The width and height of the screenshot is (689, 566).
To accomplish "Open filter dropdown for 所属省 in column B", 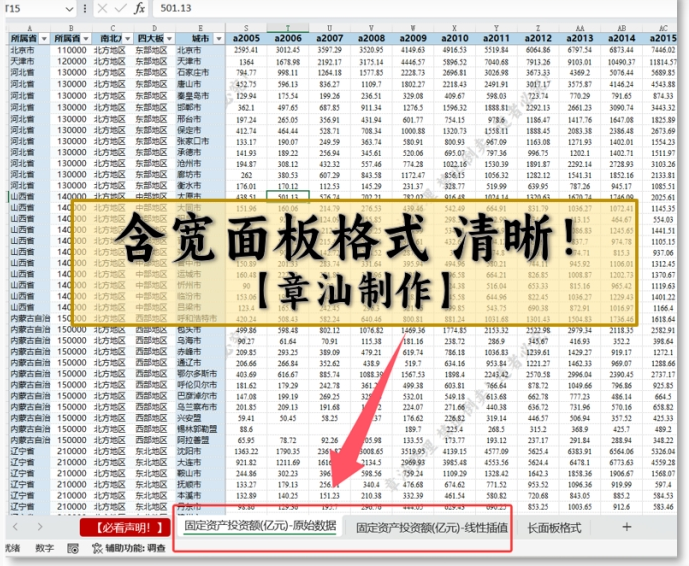I will (86, 39).
